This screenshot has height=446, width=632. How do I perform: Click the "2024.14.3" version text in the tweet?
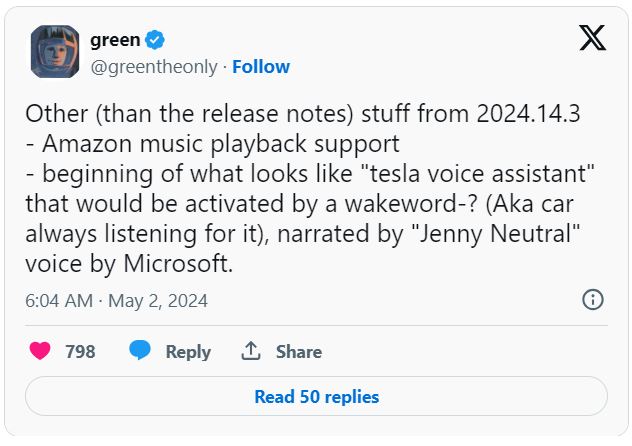(530, 114)
